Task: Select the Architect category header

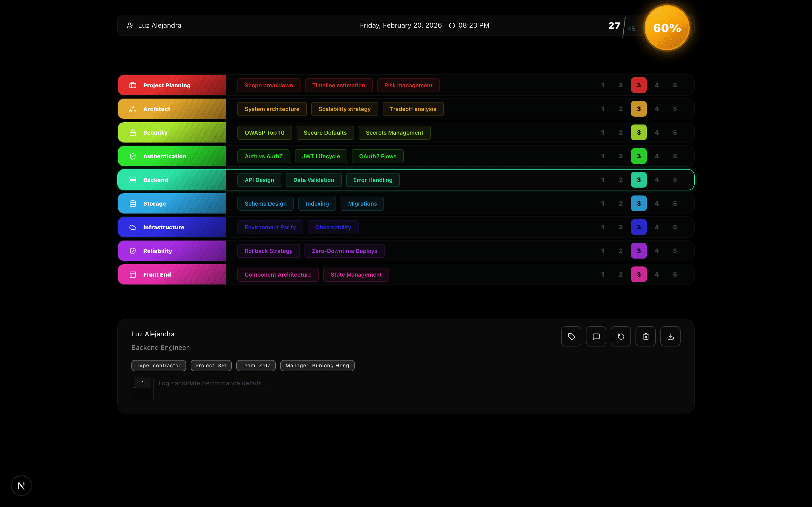Action: tap(172, 109)
